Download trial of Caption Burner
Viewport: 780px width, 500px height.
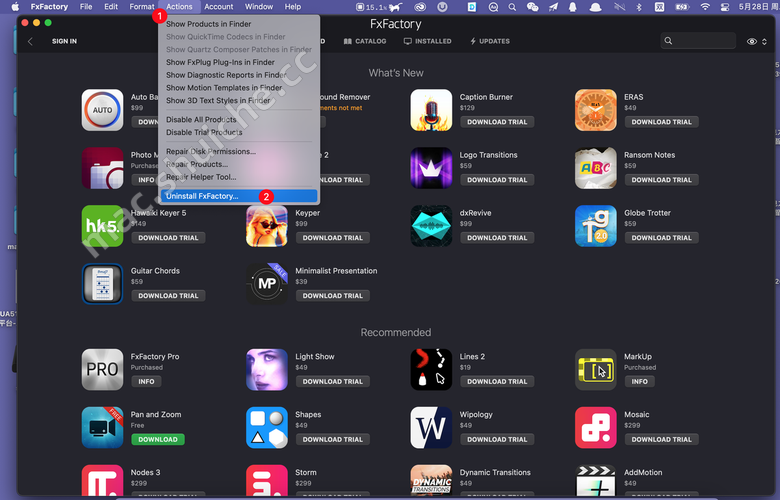pos(497,122)
